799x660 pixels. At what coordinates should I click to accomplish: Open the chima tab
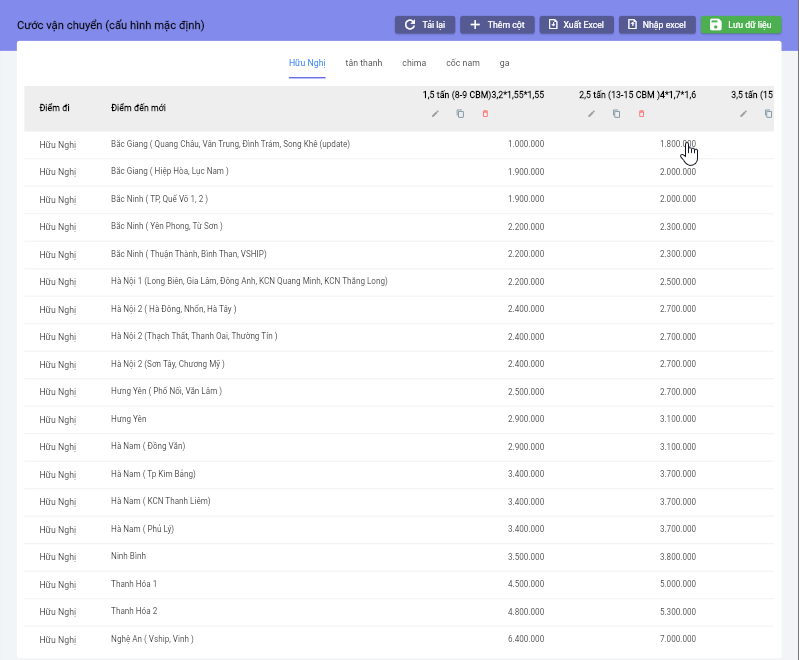click(414, 63)
